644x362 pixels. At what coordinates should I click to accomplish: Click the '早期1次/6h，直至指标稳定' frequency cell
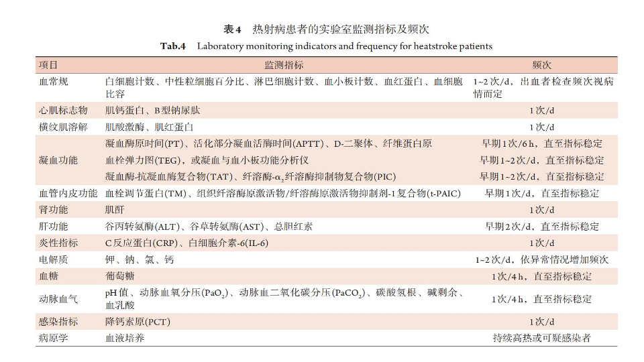pos(541,143)
